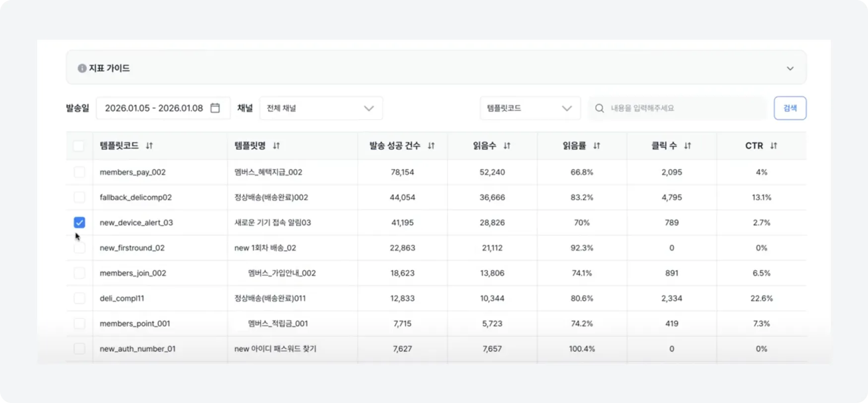
Task: Check the new_auth_number_01 row checkbox
Action: point(79,349)
